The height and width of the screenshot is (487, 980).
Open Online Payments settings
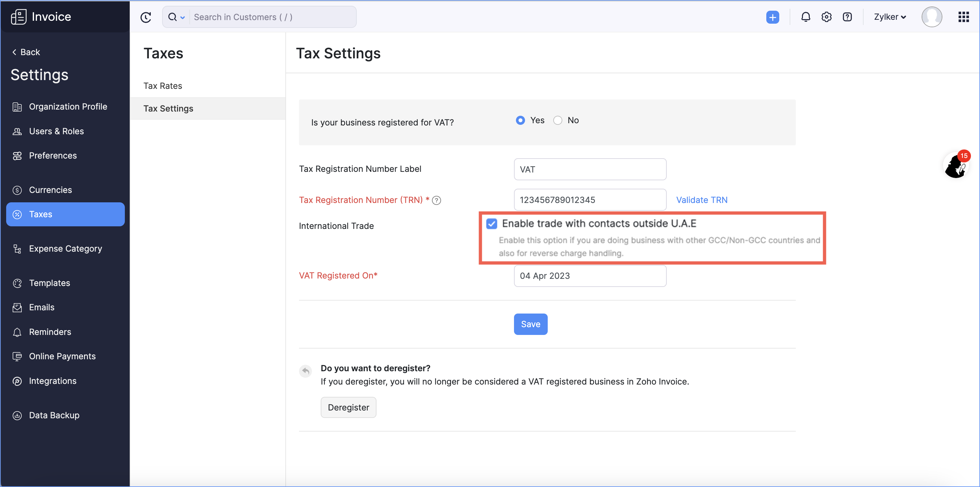pyautogui.click(x=66, y=356)
